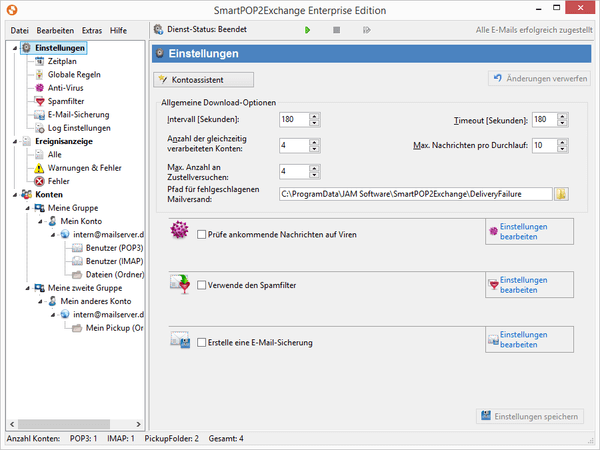Click the grey stop service icon
Image resolution: width=600 pixels, height=450 pixels.
336,30
